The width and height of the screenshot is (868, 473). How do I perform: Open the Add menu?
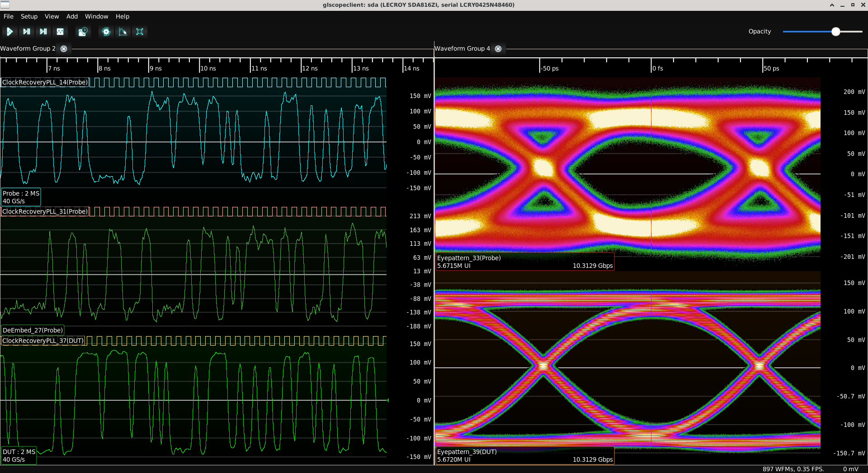coord(72,16)
